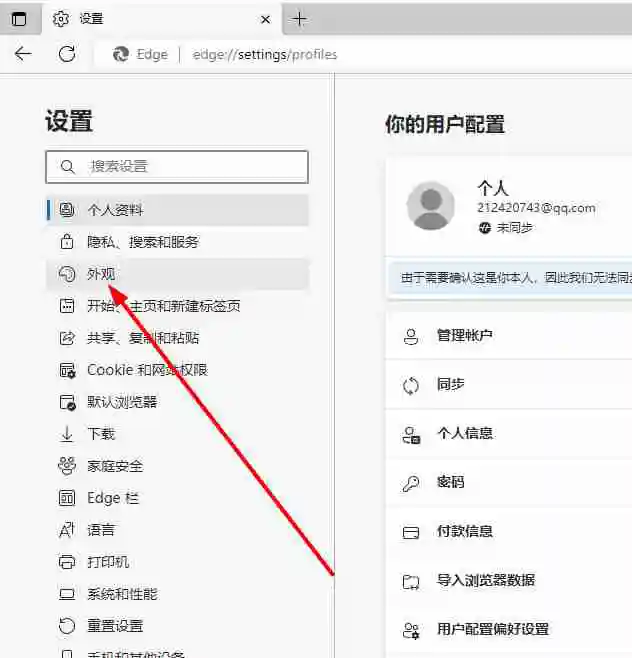Click the Edge logo in the address bar
The height and width of the screenshot is (658, 632).
(x=121, y=54)
